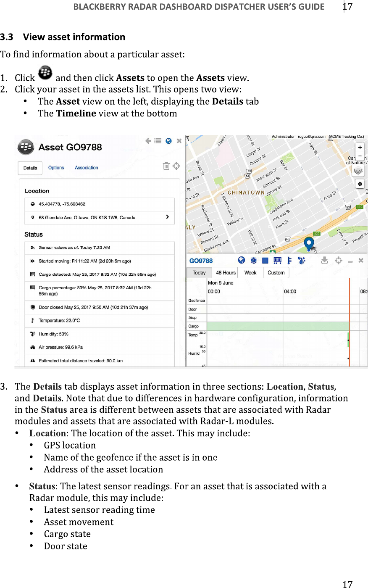Click the polygon geofence draw tool
368x588 pixels.
click(x=360, y=184)
